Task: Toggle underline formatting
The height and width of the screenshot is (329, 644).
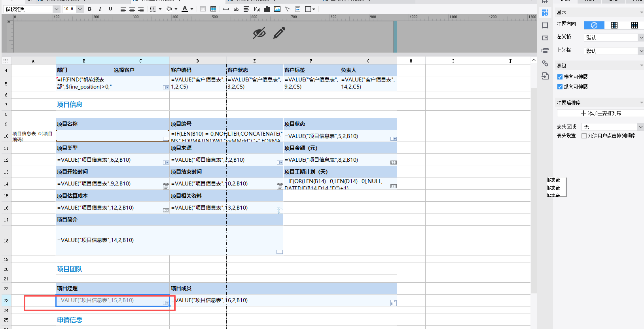Action: coord(110,9)
